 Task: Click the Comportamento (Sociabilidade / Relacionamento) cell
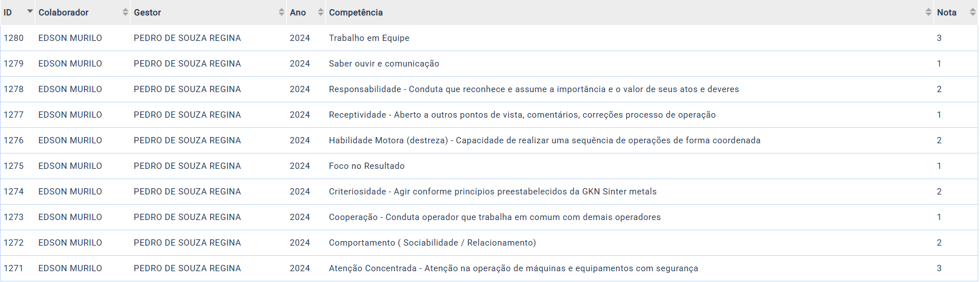coord(432,243)
